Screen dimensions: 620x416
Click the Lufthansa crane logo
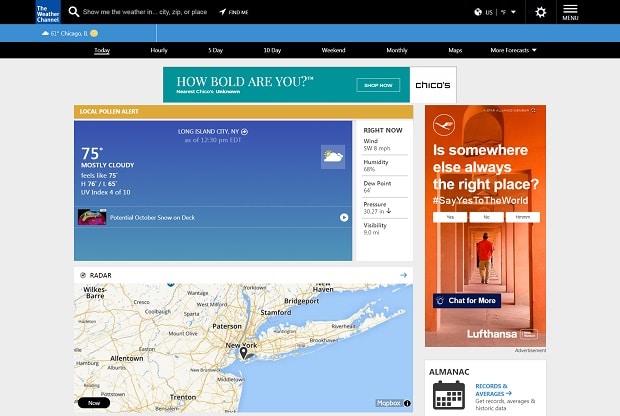point(444,125)
